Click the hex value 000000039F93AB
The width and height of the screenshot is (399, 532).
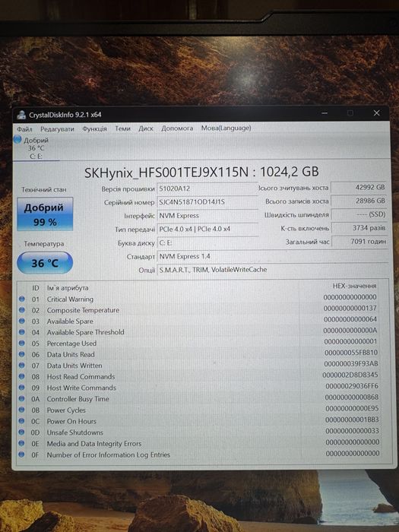pyautogui.click(x=351, y=364)
